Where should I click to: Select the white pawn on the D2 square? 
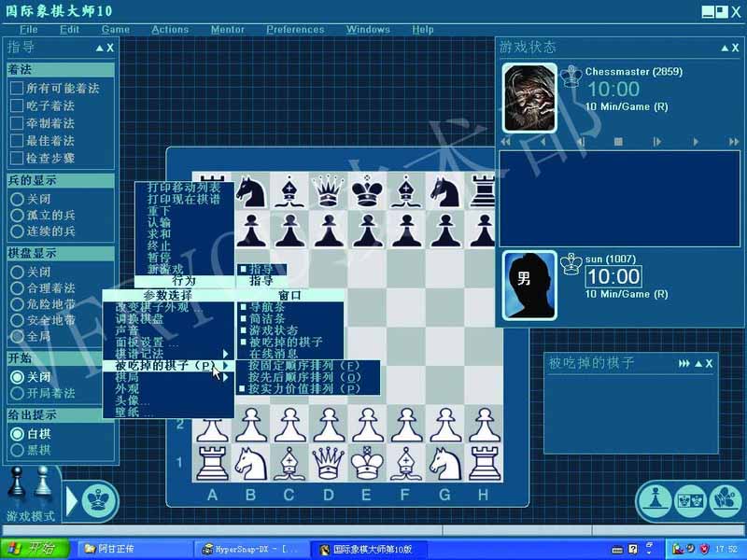(x=329, y=425)
